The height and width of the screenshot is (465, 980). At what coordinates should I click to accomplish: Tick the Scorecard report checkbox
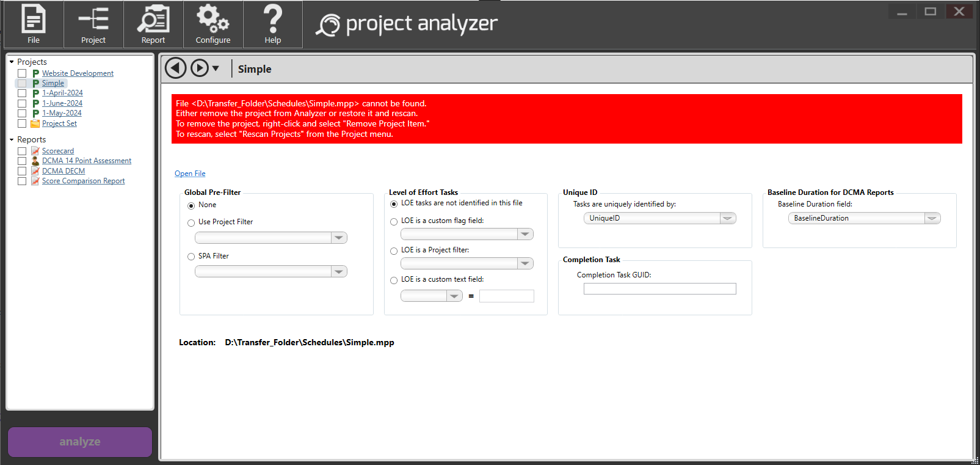coord(22,151)
